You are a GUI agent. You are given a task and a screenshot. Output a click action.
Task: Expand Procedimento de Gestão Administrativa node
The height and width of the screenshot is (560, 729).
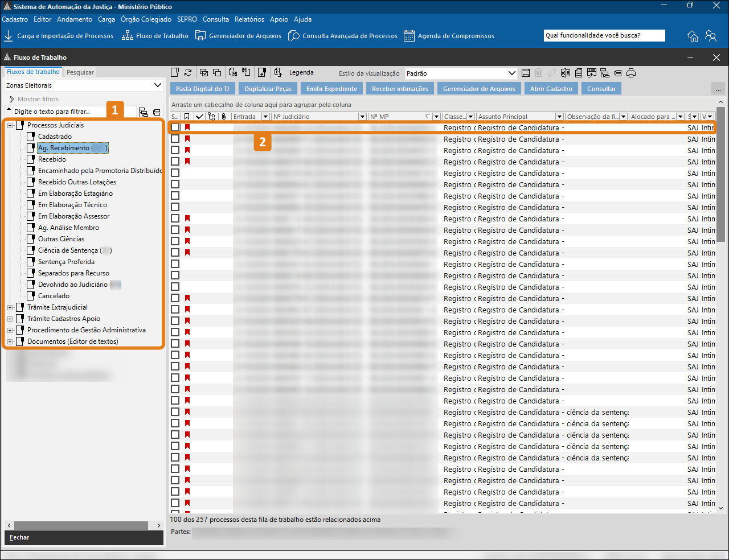coord(10,330)
